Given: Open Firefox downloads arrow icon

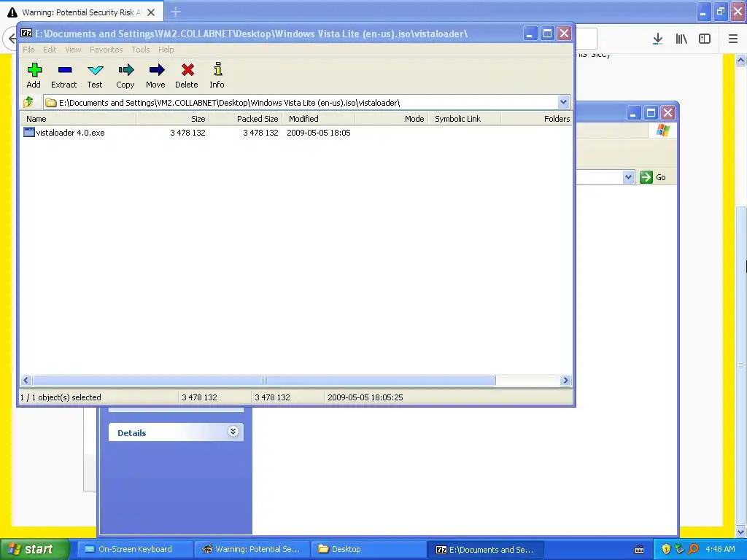Looking at the screenshot, I should [x=657, y=39].
